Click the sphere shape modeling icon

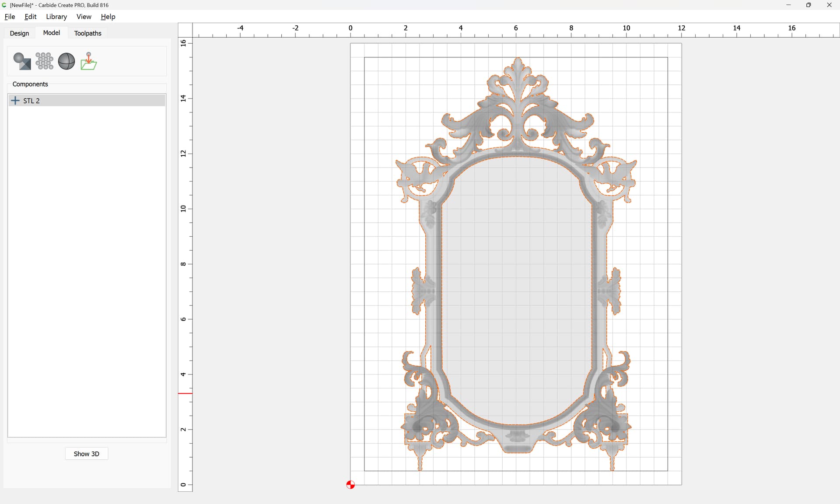(66, 61)
